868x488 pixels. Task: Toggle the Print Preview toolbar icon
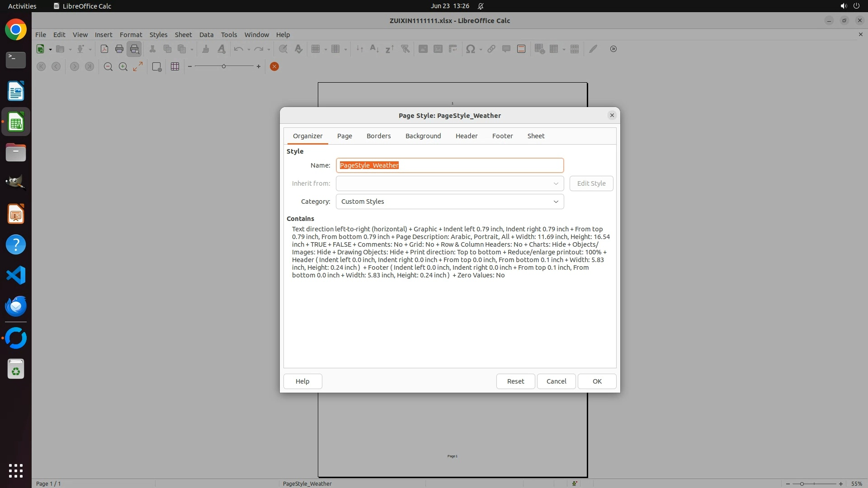click(x=134, y=49)
